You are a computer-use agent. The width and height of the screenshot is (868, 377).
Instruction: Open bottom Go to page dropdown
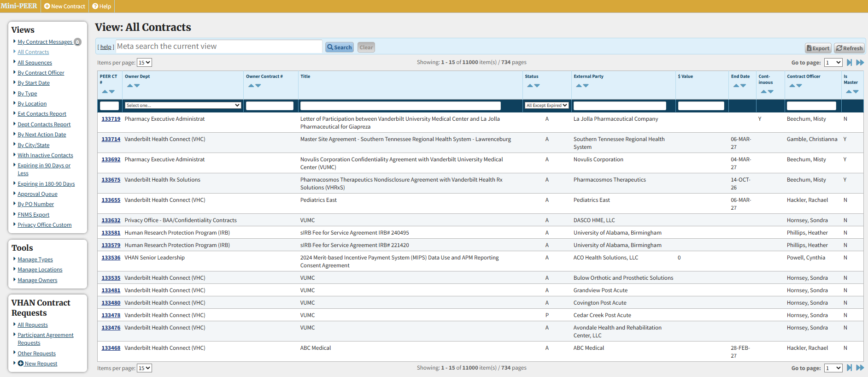point(833,368)
